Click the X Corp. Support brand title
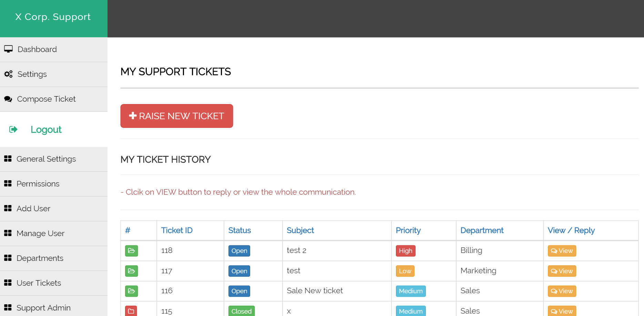This screenshot has height=316, width=644. pyautogui.click(x=53, y=17)
